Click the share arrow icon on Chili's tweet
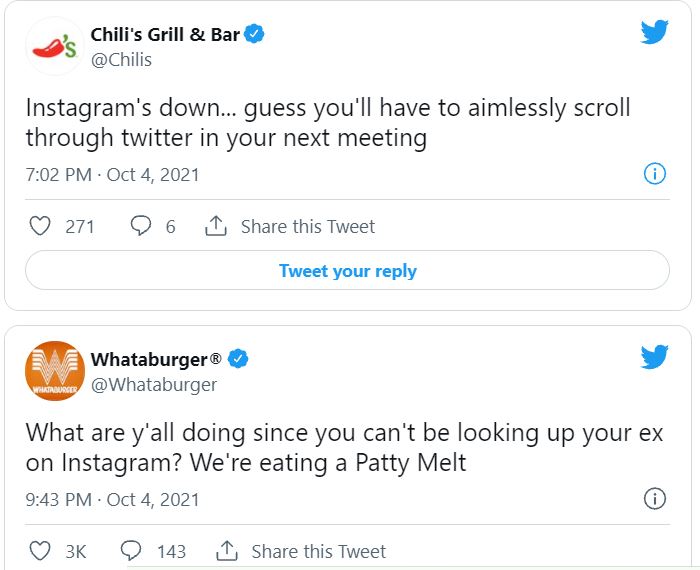Viewport: 700px width, 570px height. click(216, 226)
